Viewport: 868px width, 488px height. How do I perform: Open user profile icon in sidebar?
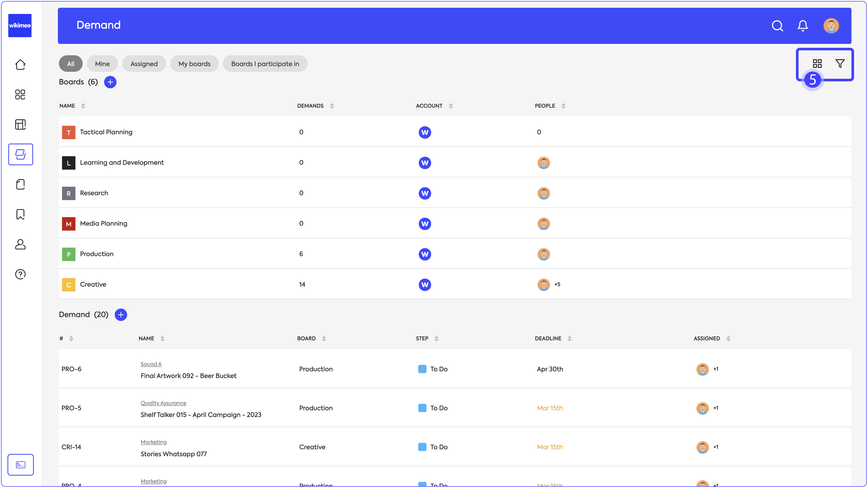coord(20,244)
